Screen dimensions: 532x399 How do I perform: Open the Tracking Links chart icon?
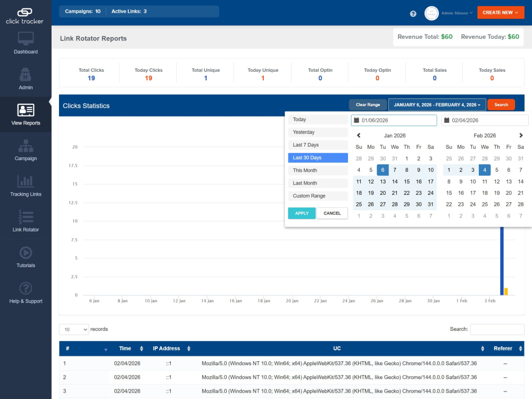click(x=26, y=181)
